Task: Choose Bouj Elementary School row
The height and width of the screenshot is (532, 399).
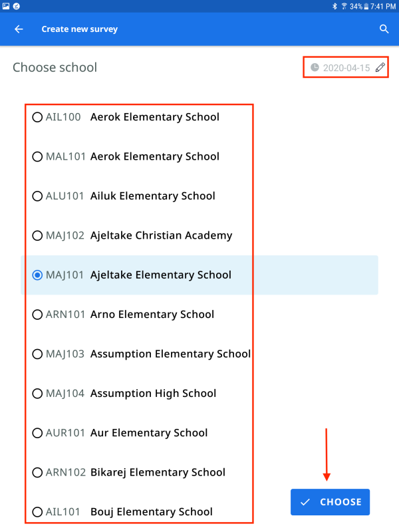Action: (x=38, y=512)
